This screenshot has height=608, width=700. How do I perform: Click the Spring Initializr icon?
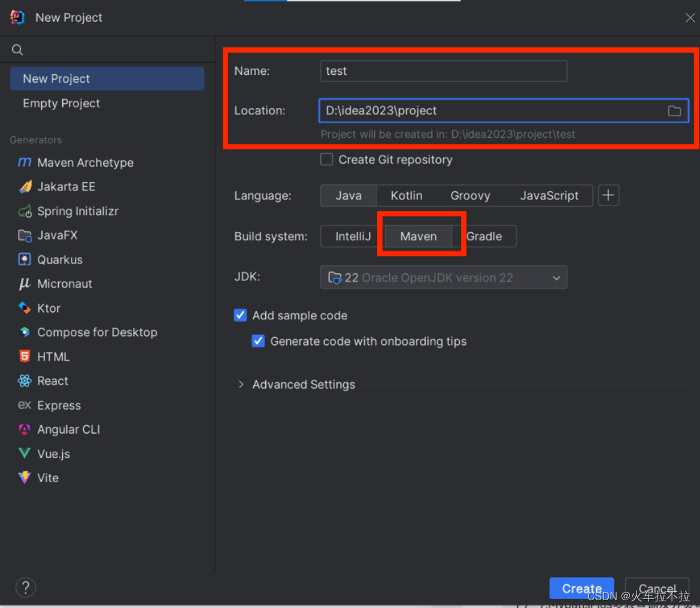pyautogui.click(x=25, y=211)
